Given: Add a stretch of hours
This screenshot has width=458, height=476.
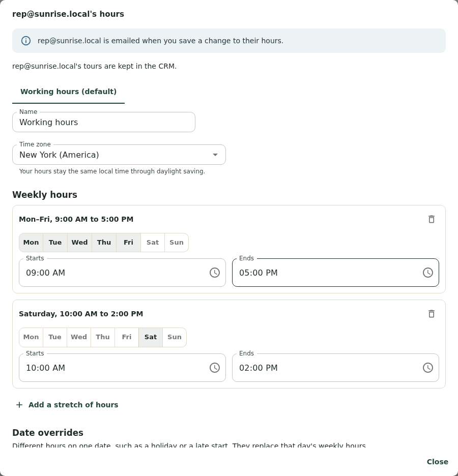Looking at the screenshot, I should [x=67, y=405].
